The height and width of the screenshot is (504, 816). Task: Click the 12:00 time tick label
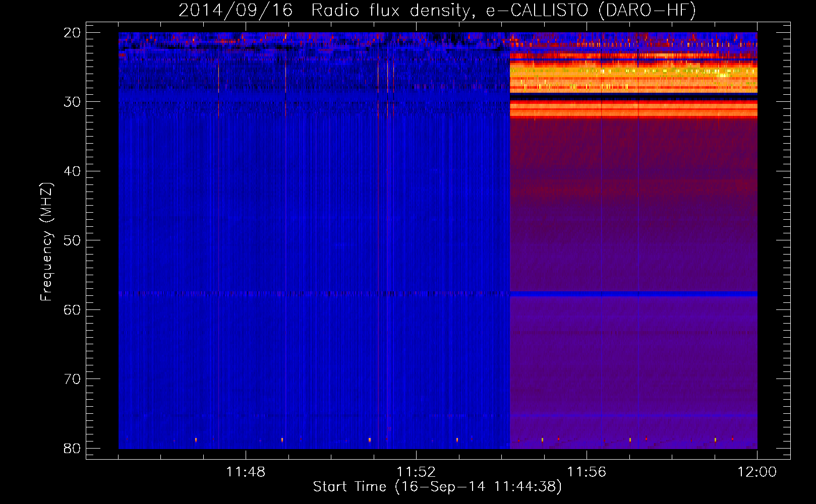(x=757, y=472)
